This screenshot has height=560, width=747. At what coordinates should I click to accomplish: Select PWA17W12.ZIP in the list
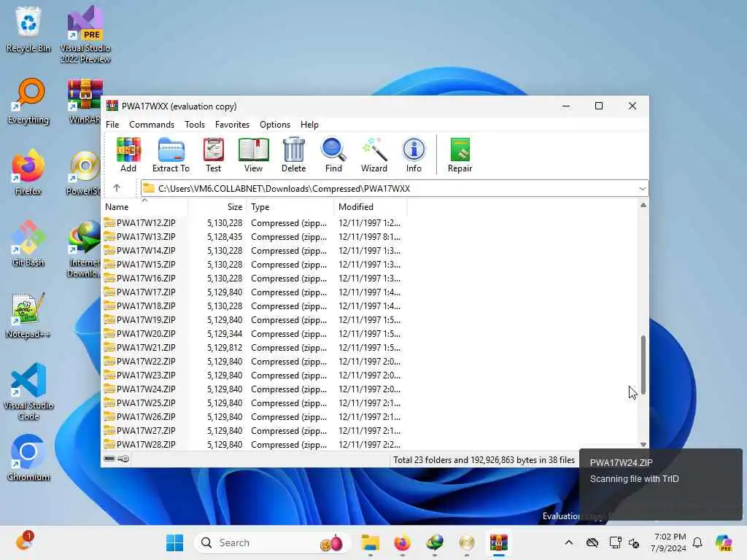(x=146, y=223)
